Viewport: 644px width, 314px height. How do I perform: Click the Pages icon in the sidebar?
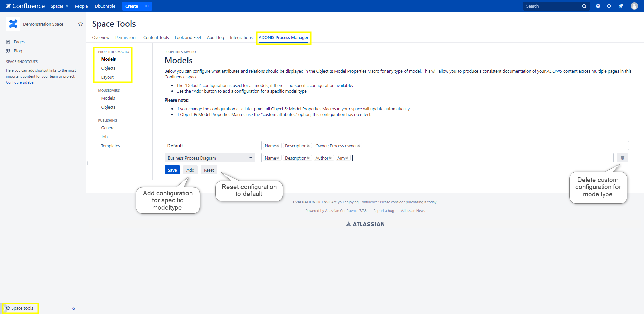(x=8, y=42)
